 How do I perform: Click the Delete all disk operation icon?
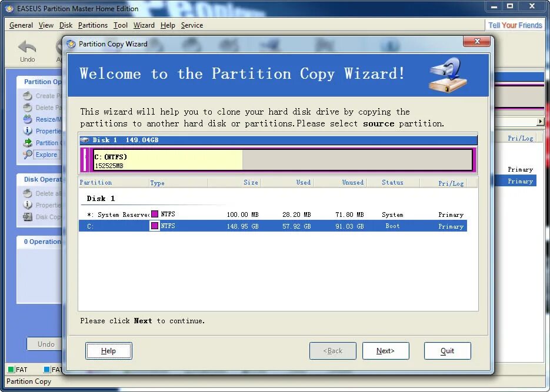28,193
